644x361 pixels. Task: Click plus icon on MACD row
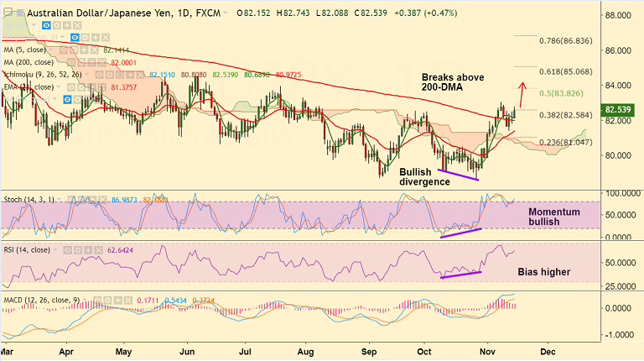click(x=117, y=301)
